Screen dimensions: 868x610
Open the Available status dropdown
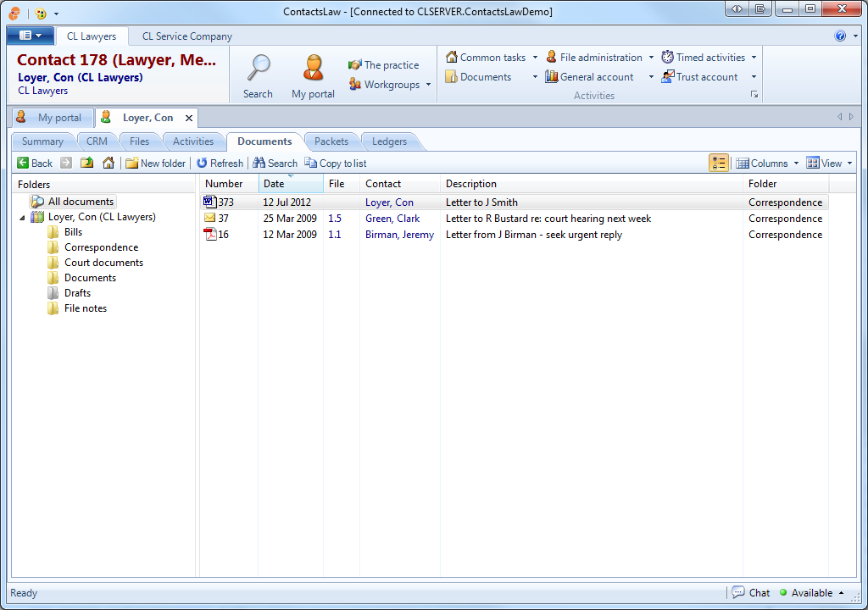point(811,592)
